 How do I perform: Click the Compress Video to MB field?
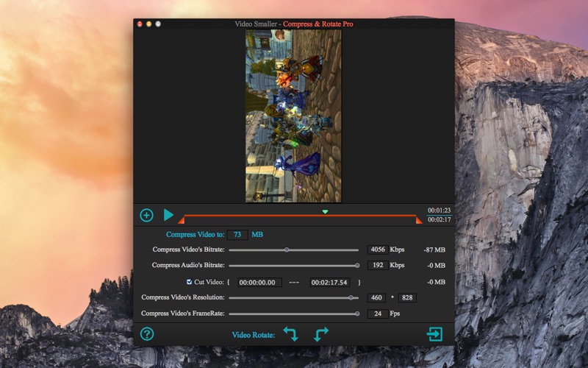pyautogui.click(x=237, y=235)
